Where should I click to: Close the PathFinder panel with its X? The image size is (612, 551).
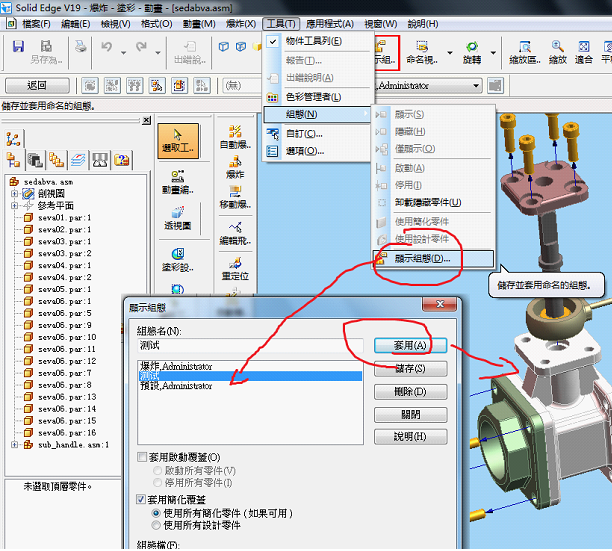tap(146, 120)
